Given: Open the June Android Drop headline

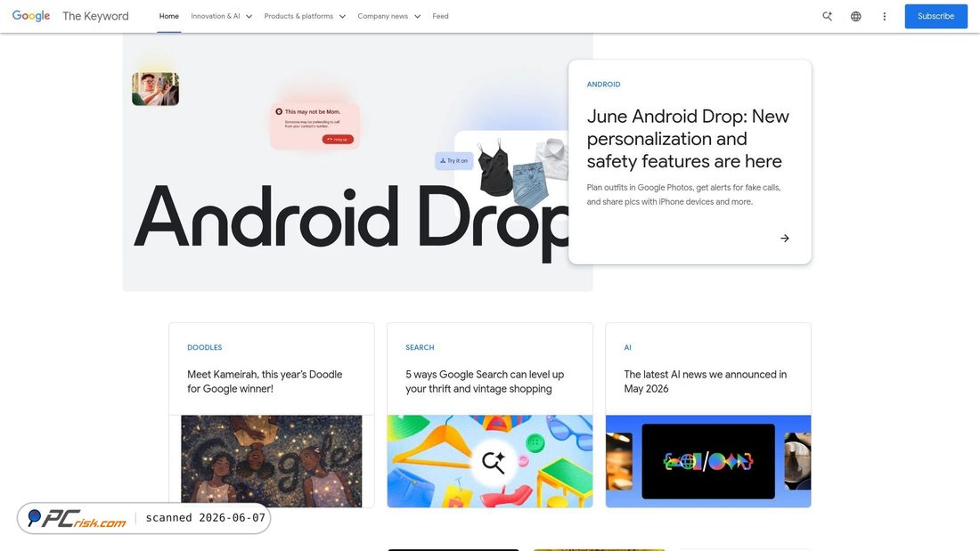Looking at the screenshot, I should point(688,139).
